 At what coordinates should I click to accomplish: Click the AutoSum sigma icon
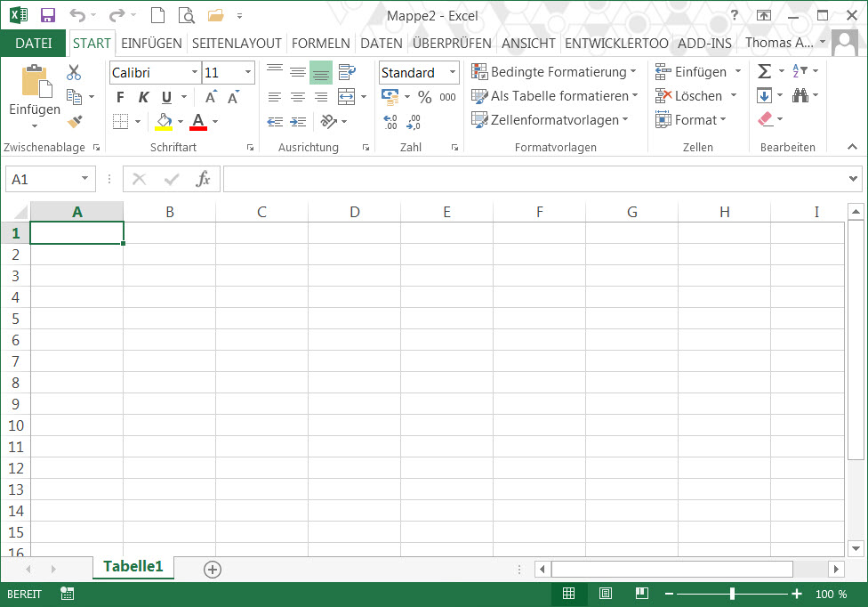764,71
